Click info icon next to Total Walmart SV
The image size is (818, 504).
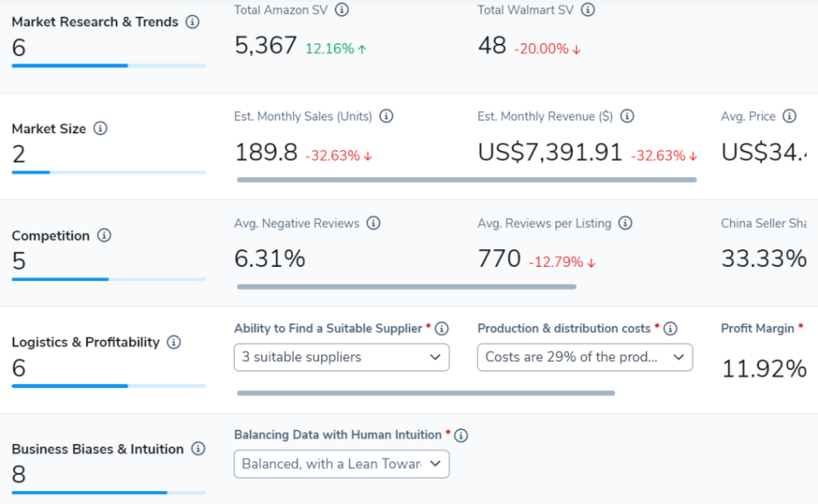point(588,10)
